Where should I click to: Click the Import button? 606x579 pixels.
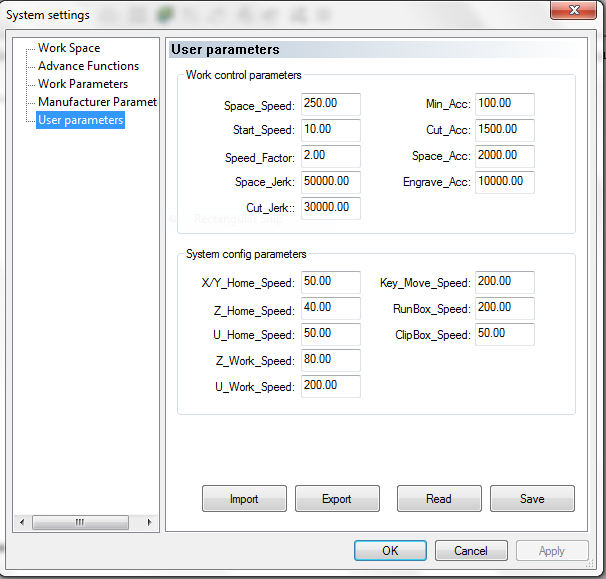(244, 498)
